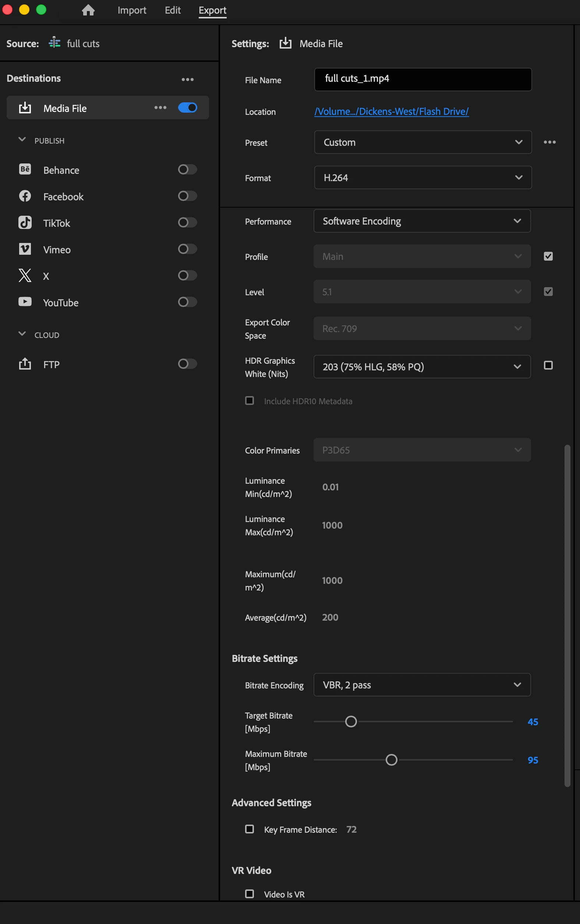Turn off Media File destination toggle

(x=188, y=108)
